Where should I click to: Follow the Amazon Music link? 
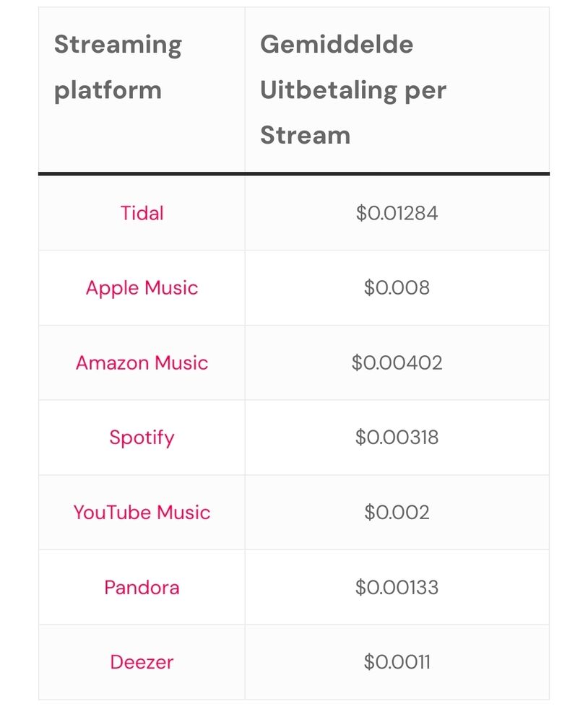(x=142, y=362)
